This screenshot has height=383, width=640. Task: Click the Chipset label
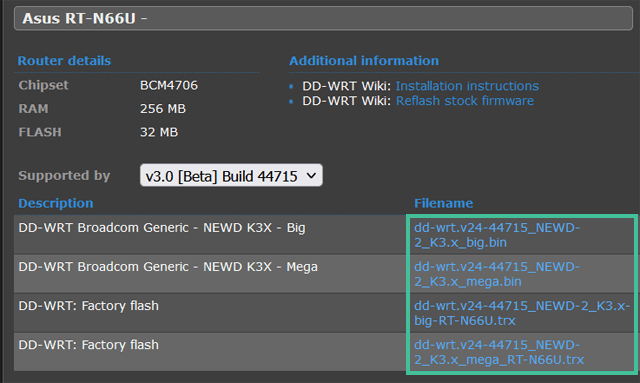point(43,85)
